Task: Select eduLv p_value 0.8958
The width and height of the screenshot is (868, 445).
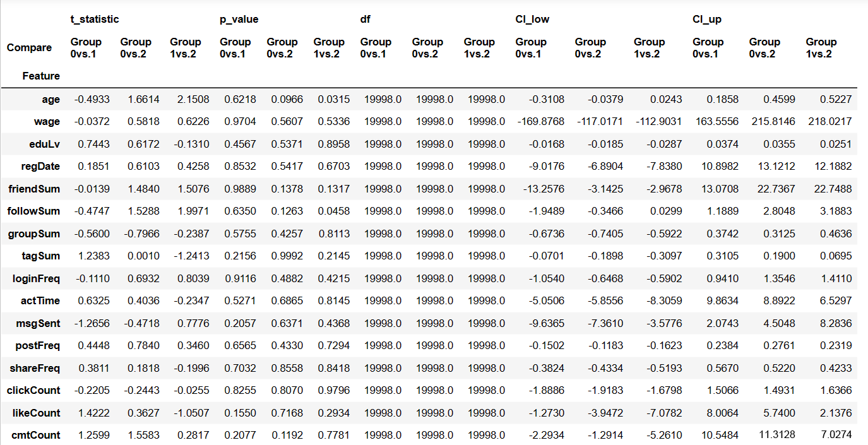Action: [x=333, y=144]
